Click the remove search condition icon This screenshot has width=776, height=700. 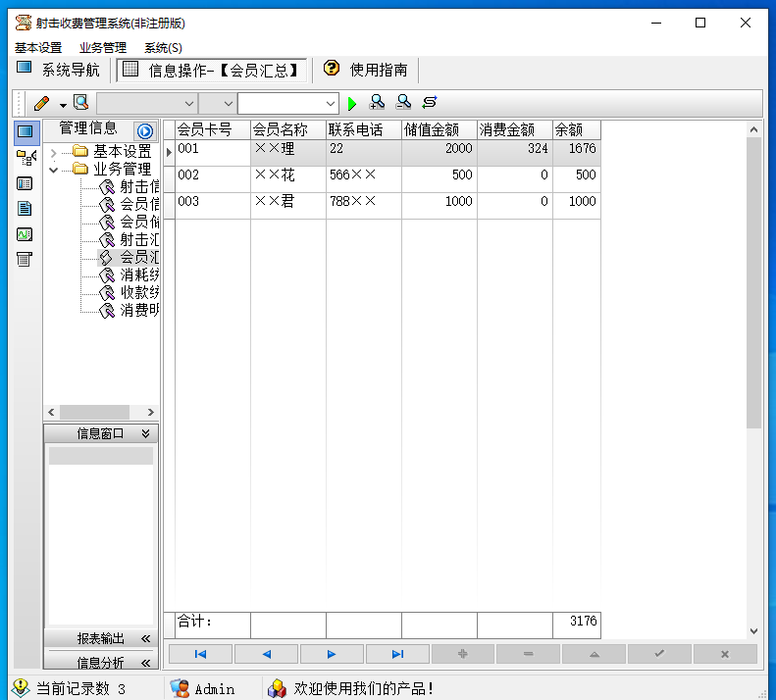404,102
